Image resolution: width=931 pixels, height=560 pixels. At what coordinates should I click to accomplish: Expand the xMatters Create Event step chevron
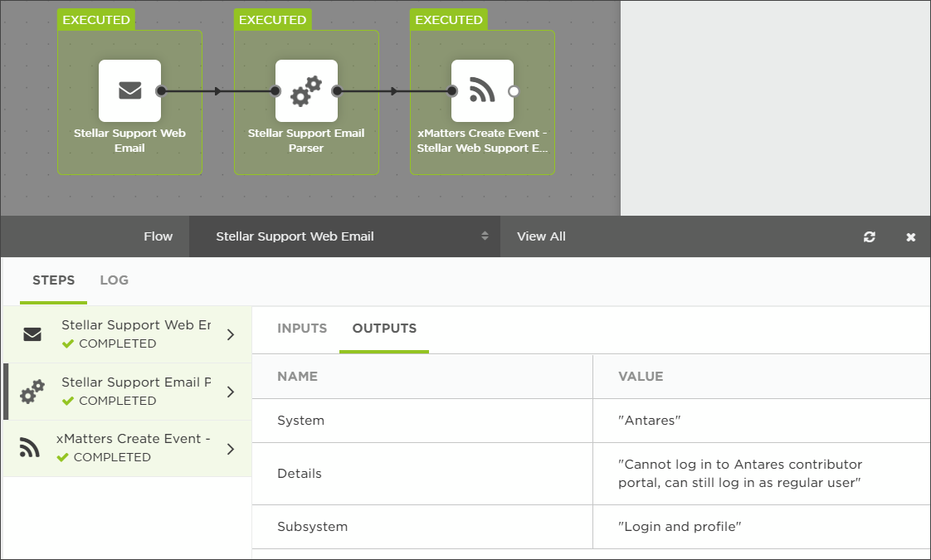231,449
